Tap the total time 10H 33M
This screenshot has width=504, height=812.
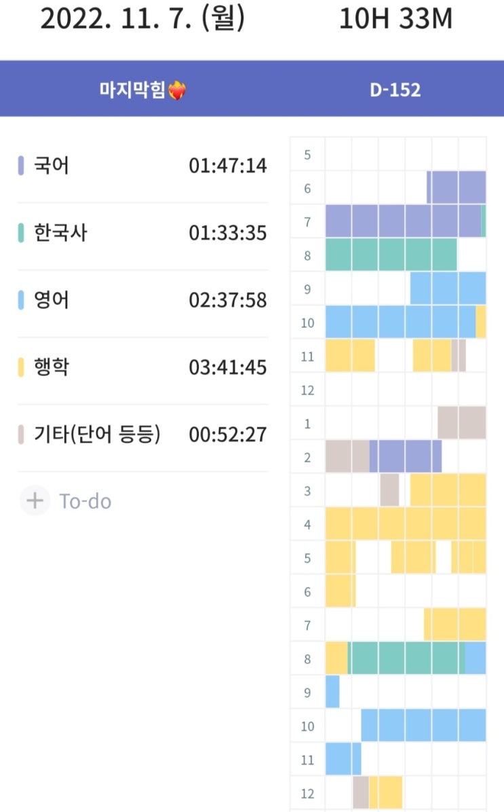click(x=395, y=19)
